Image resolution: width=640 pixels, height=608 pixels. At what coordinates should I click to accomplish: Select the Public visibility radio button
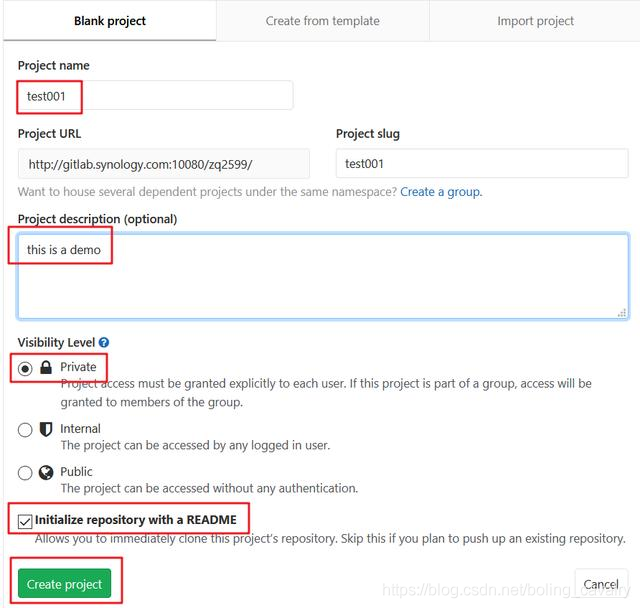(25, 473)
